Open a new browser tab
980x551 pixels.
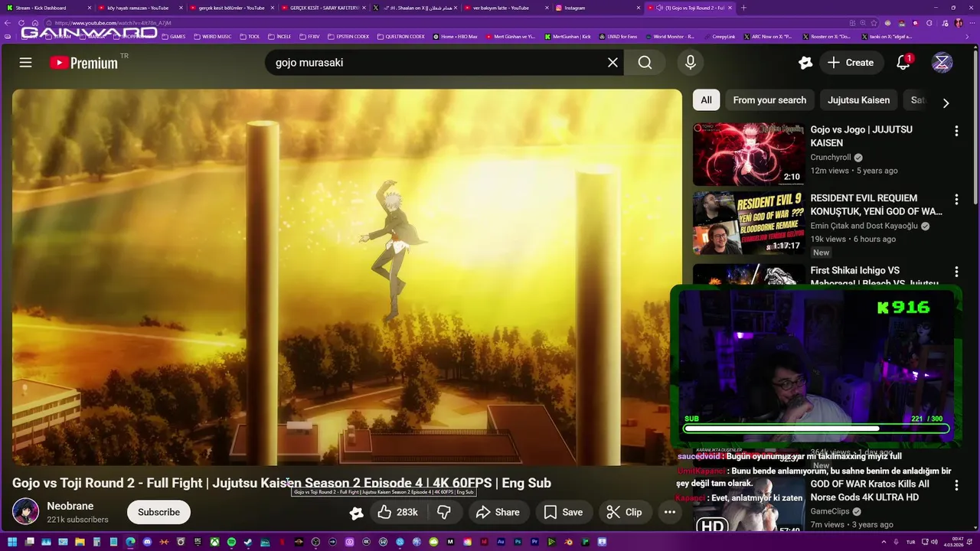[x=743, y=8]
